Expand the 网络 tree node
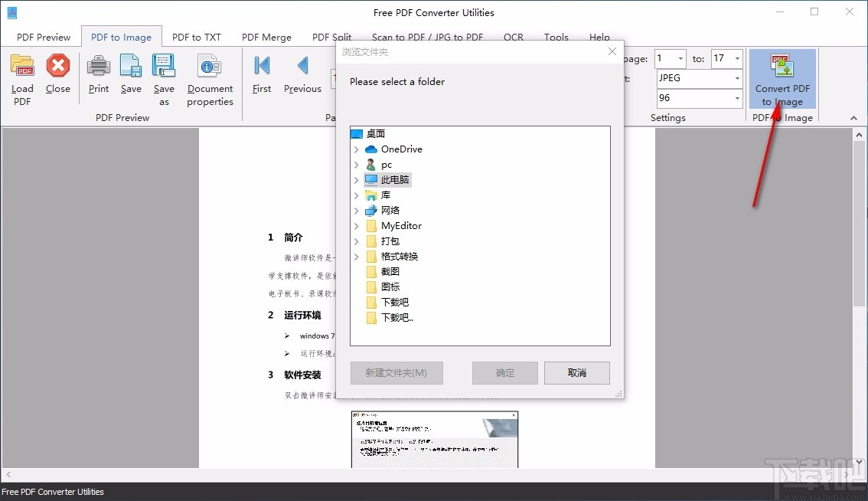 tap(356, 210)
